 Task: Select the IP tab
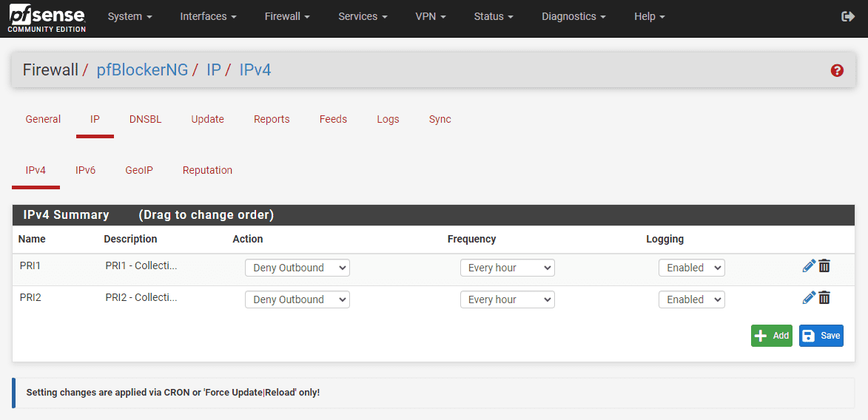tap(95, 120)
